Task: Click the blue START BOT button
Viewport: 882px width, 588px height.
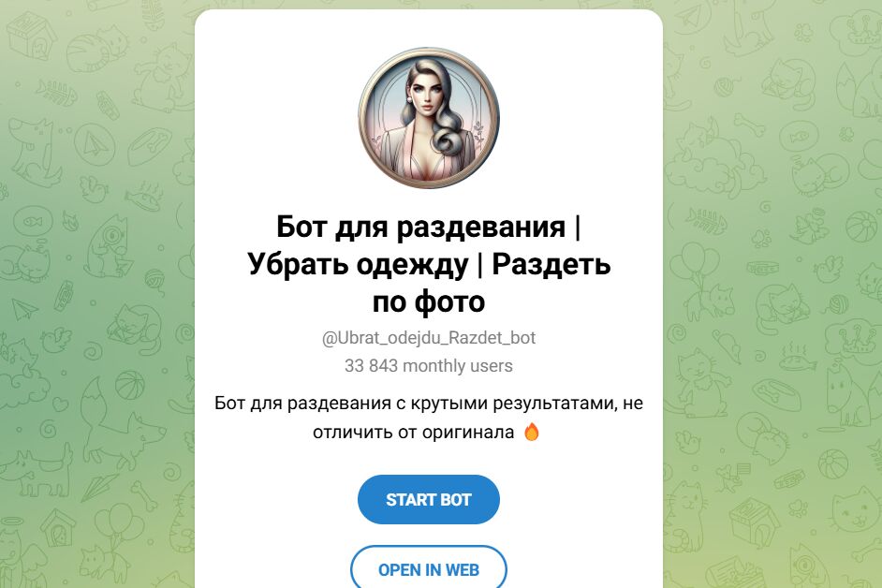Action: tap(428, 500)
